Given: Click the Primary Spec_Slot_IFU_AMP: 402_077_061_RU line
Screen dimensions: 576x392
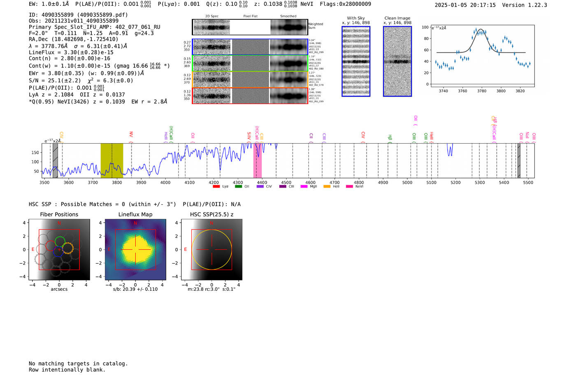Looking at the screenshot, I should 95,27.
